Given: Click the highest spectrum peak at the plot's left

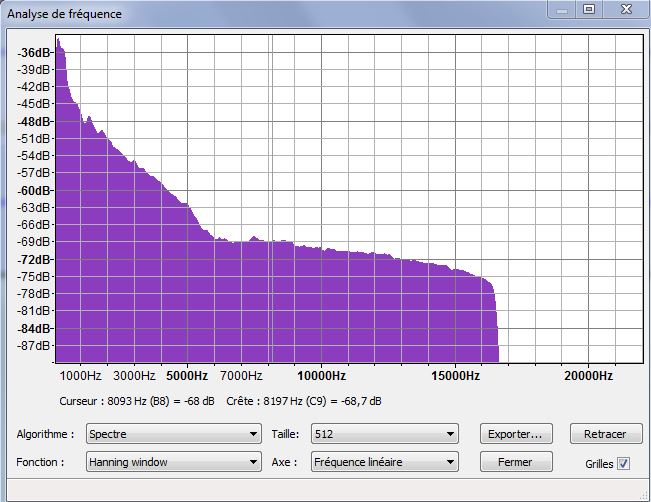Looking at the screenshot, I should [x=58, y=42].
